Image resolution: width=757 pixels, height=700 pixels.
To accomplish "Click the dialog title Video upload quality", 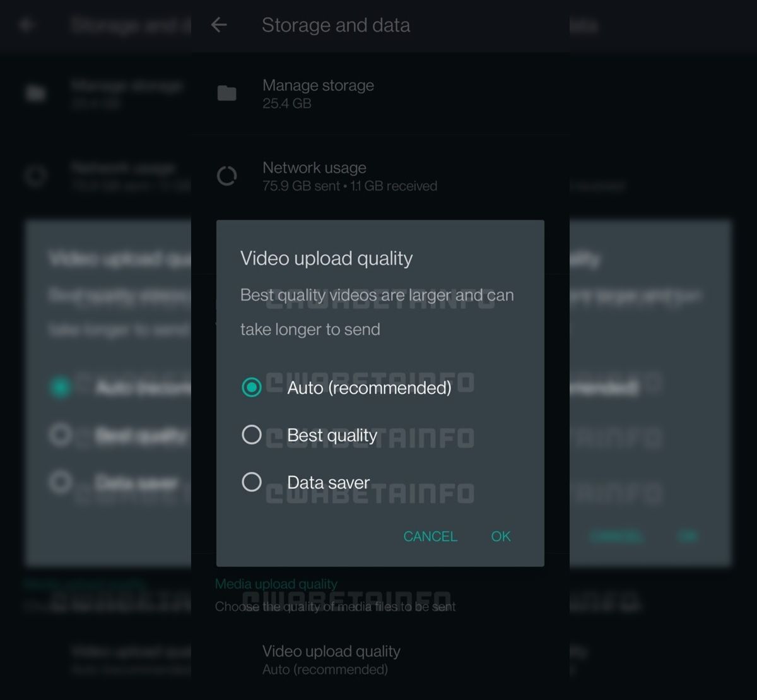I will tap(326, 258).
